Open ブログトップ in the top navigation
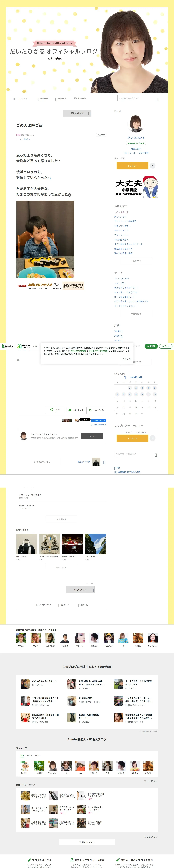 point(21,98)
